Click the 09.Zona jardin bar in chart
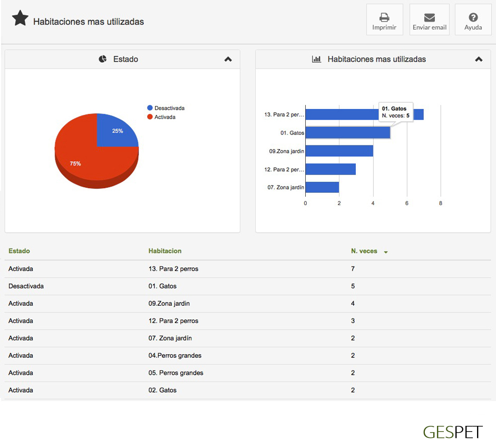The image size is (496, 448). click(339, 151)
